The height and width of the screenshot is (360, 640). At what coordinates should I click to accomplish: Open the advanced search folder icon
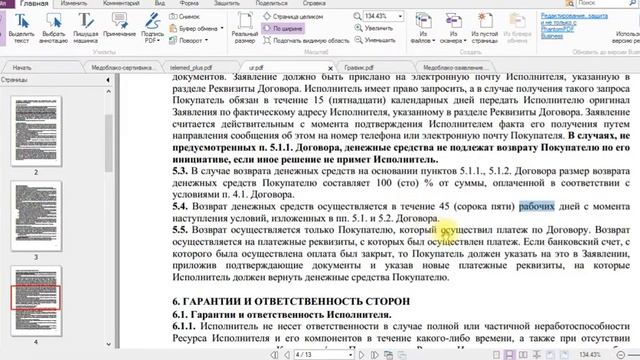point(569,3)
